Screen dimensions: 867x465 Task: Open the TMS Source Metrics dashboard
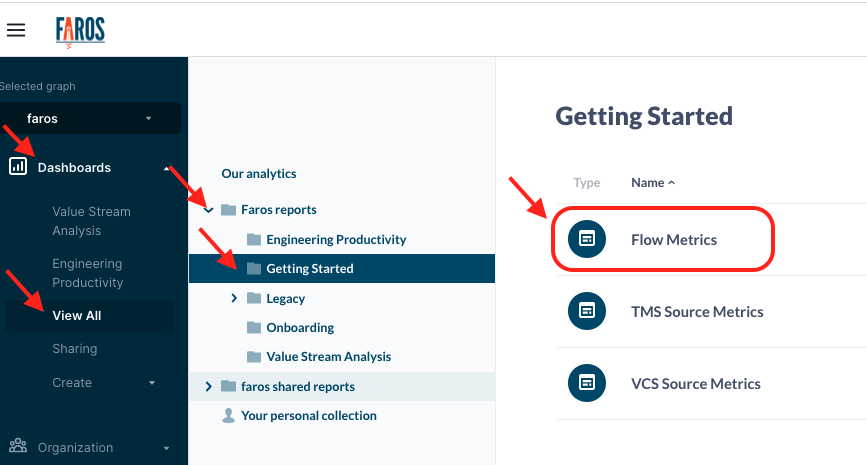click(x=697, y=311)
